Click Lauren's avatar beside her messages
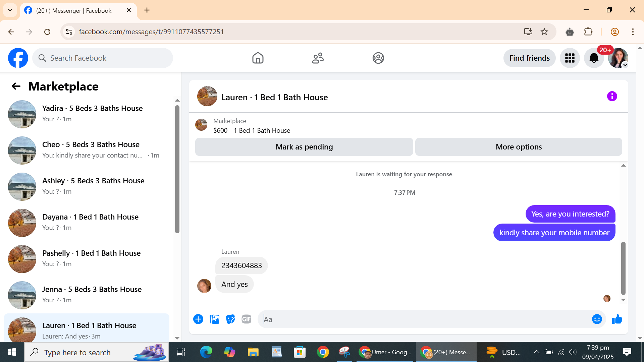 pos(204,286)
